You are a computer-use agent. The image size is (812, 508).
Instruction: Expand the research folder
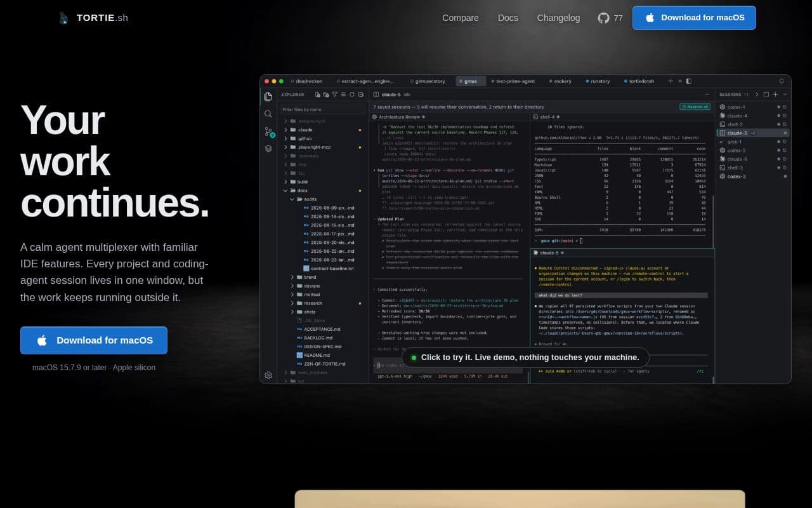tap(322, 304)
